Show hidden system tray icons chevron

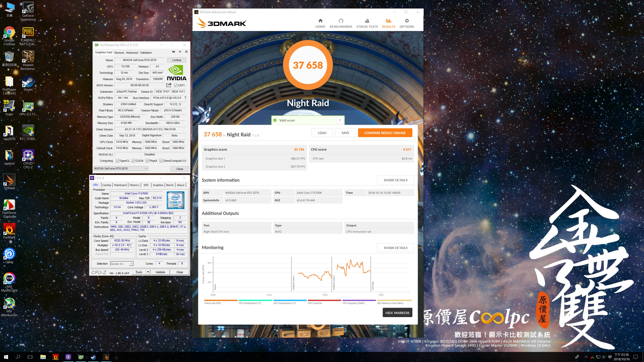click(x=586, y=357)
